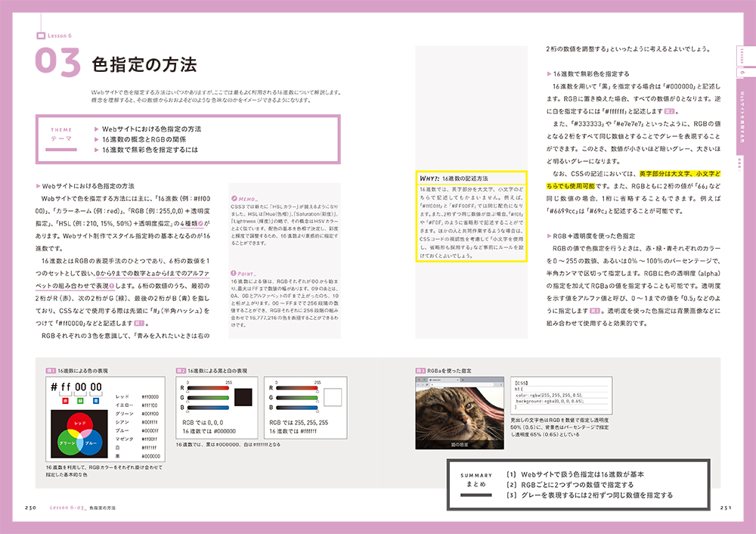Click theme item Webサイトにおける色指定の方法
756x534 pixels.
[x=152, y=129]
